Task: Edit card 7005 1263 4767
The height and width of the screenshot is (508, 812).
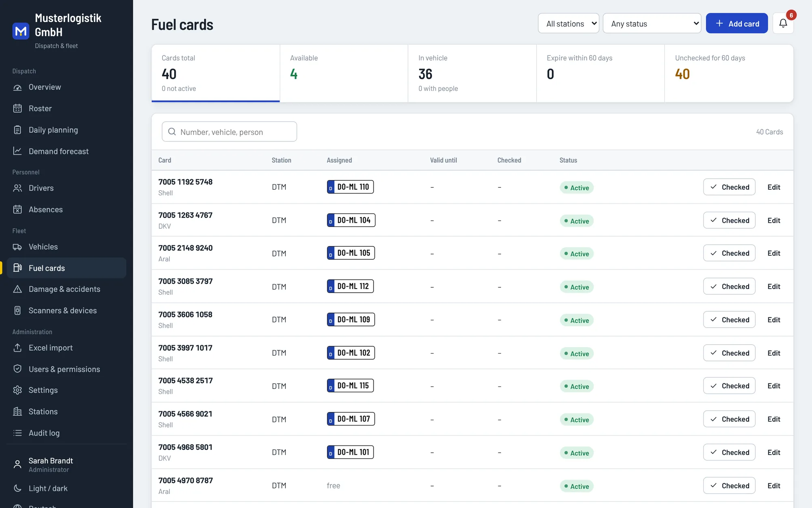Action: pos(774,220)
